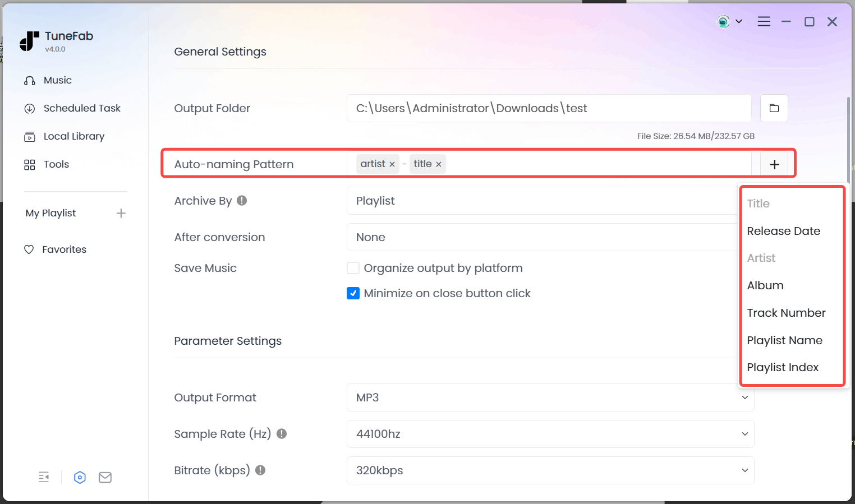The height and width of the screenshot is (504, 855).
Task: Expand the Output Format MP3 dropdown
Action: 550,397
